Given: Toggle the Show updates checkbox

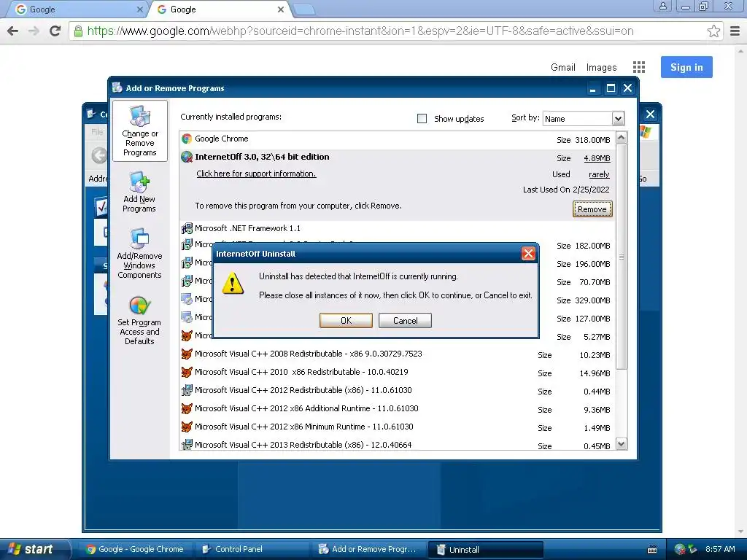Looking at the screenshot, I should coord(422,119).
